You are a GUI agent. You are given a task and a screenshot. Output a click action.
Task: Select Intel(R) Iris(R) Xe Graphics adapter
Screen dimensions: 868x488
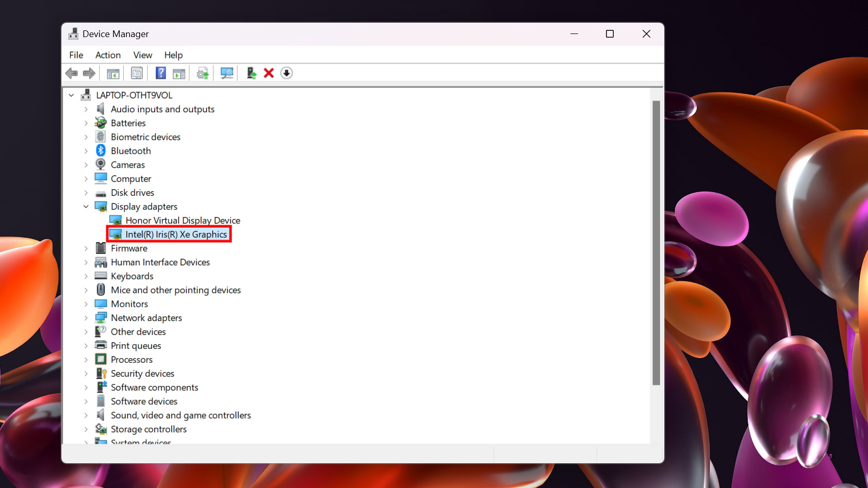[x=176, y=234]
